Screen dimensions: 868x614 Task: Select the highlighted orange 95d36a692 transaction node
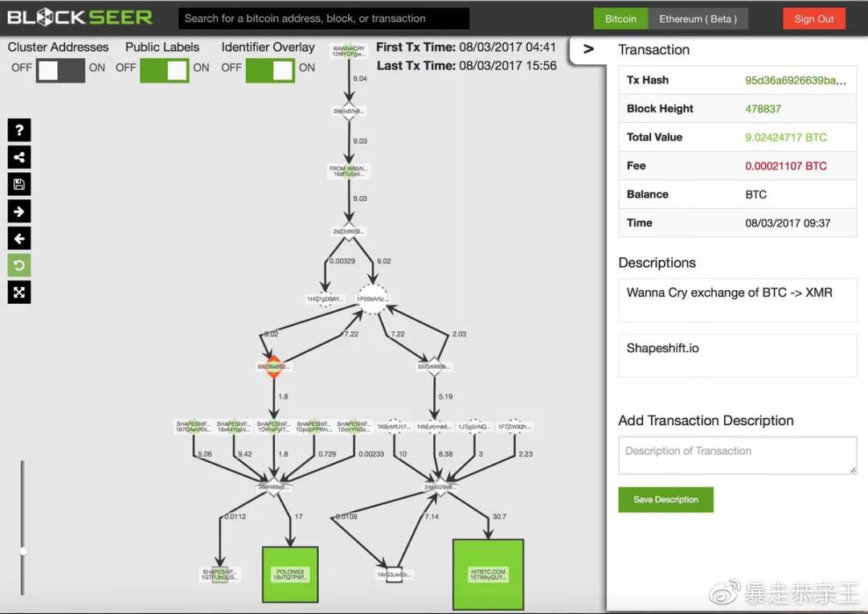click(x=273, y=366)
